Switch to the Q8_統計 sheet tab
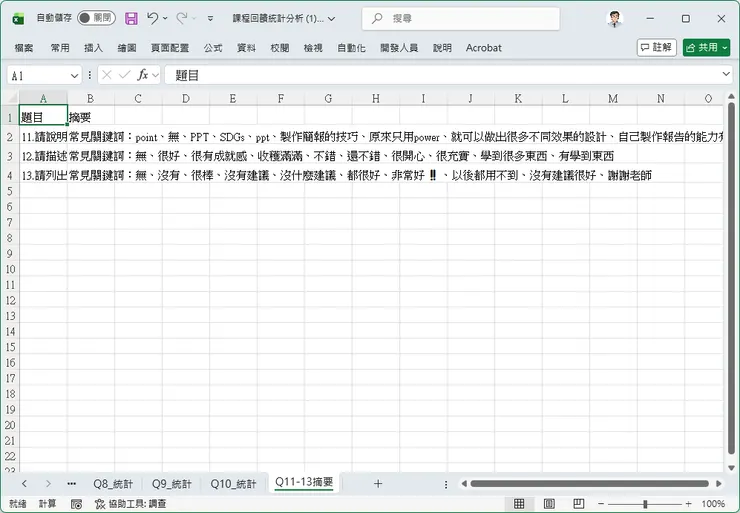Viewport: 740px width, 513px height. 113,484
